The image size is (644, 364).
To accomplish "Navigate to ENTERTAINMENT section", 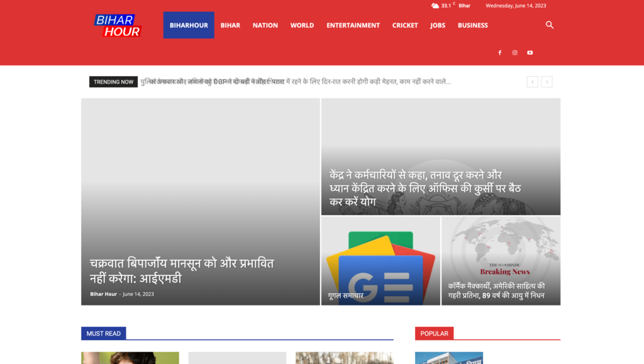I will [353, 25].
